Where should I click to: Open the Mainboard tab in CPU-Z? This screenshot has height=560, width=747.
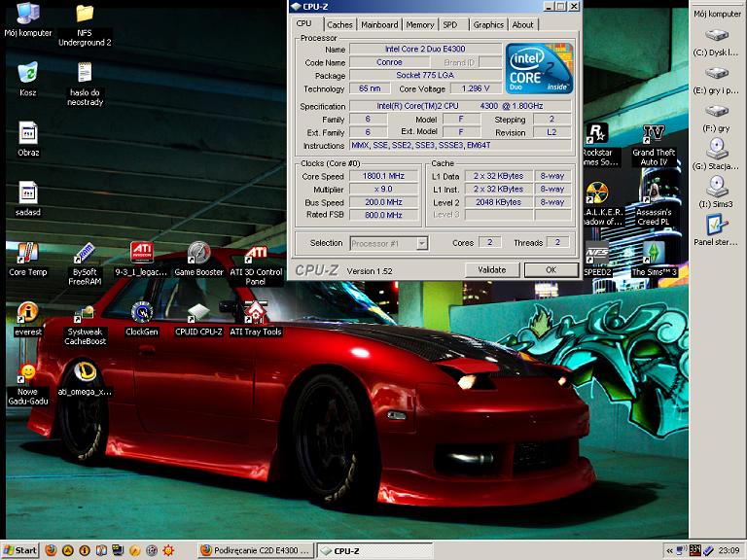pyautogui.click(x=378, y=24)
